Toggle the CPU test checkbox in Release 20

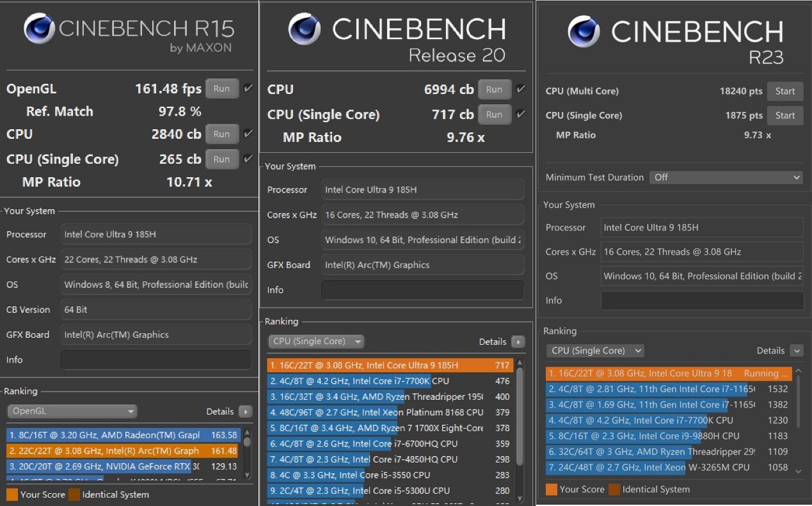click(x=521, y=89)
